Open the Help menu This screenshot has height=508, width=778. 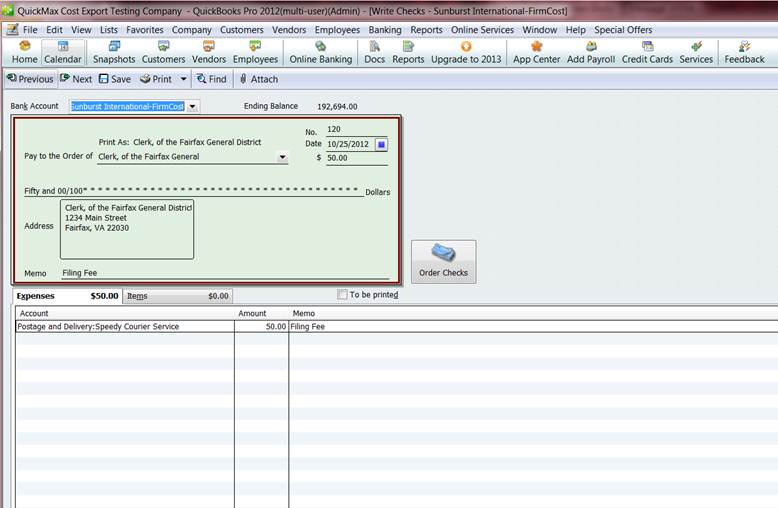(x=576, y=30)
